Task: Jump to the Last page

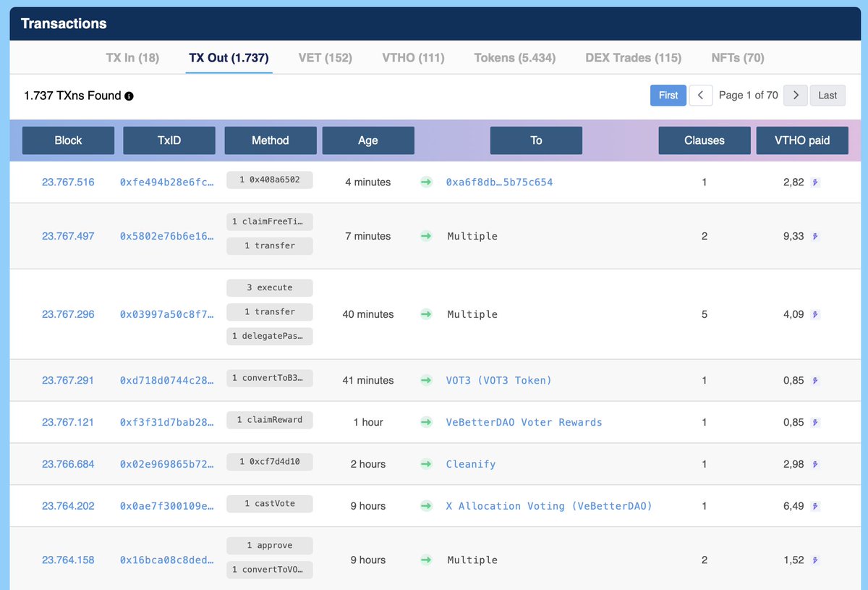Action: click(x=827, y=95)
